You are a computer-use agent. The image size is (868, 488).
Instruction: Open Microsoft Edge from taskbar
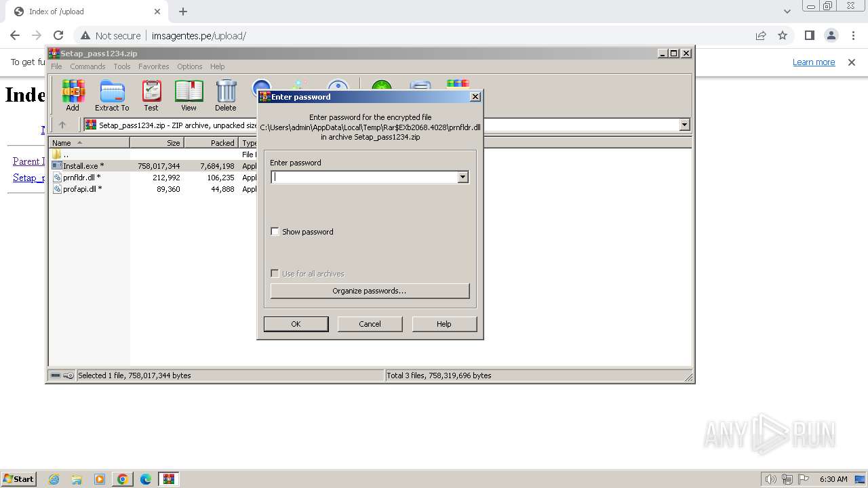(146, 479)
